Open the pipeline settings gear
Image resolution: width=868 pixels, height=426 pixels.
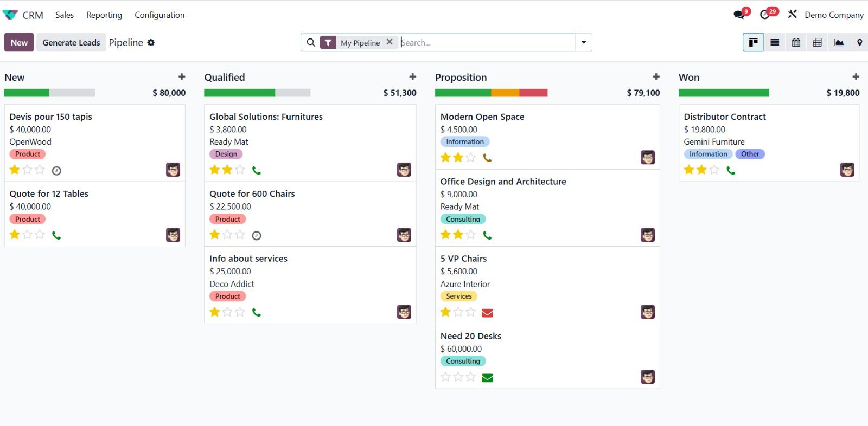pyautogui.click(x=151, y=42)
